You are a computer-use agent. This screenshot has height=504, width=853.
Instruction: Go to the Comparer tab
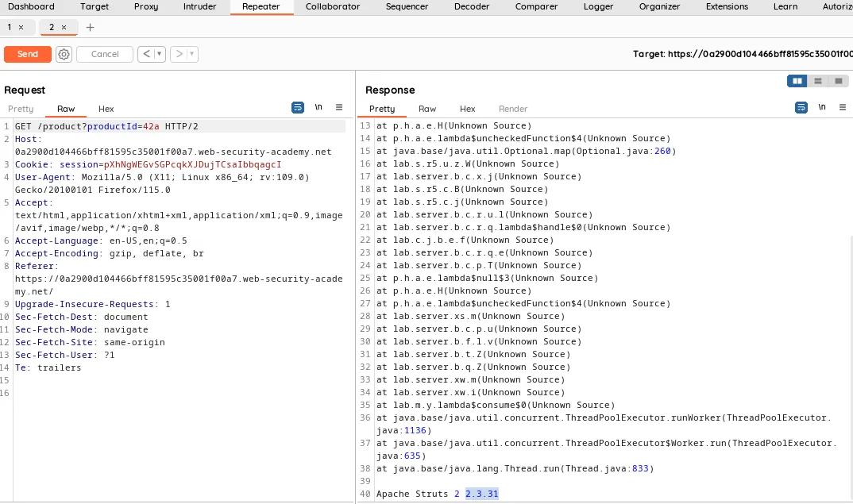pyautogui.click(x=536, y=6)
